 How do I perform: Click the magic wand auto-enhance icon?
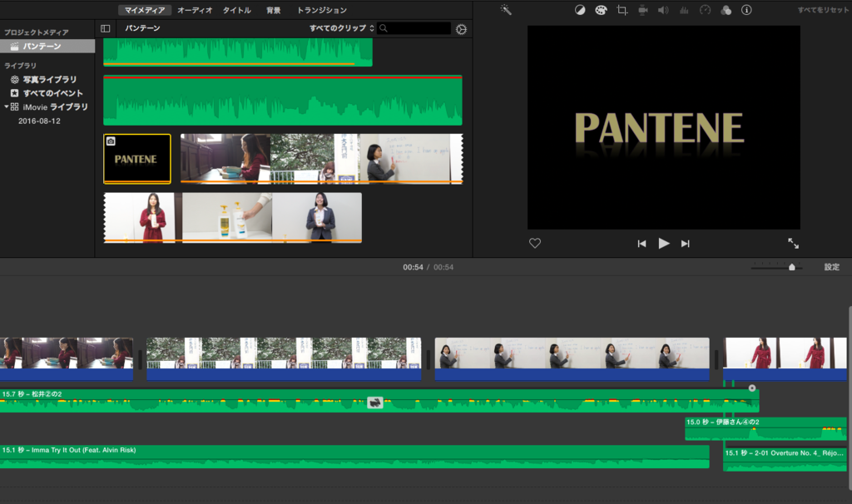pyautogui.click(x=506, y=10)
